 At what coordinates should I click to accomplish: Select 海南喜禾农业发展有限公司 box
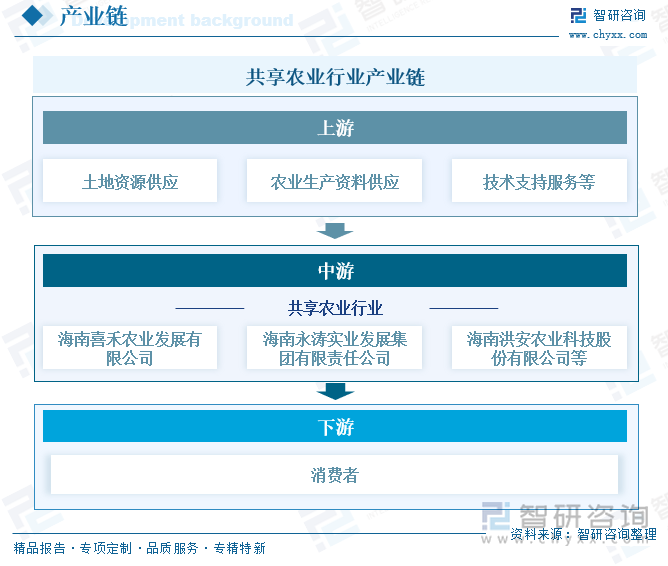click(130, 348)
